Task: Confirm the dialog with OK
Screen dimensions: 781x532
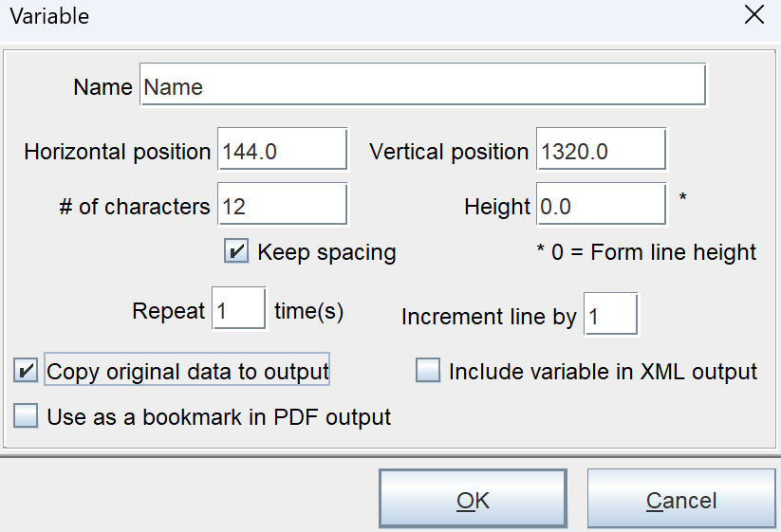Action: point(473,501)
